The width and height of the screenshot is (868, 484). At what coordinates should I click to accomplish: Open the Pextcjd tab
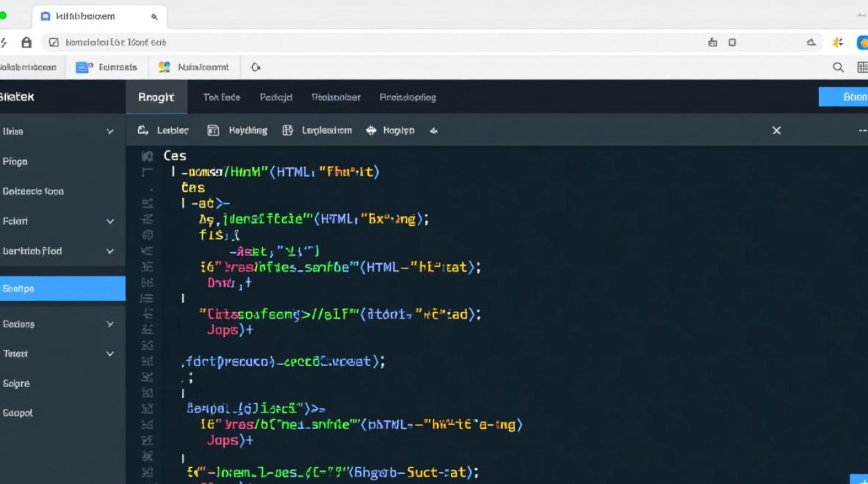click(x=276, y=97)
